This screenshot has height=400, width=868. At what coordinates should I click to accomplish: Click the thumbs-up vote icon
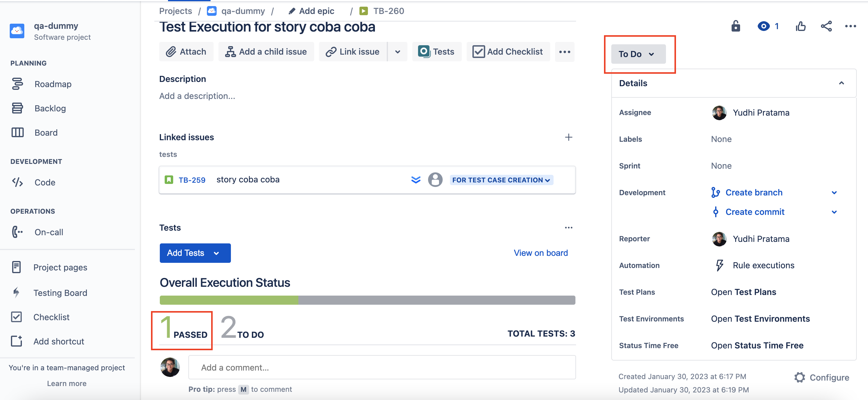click(801, 26)
